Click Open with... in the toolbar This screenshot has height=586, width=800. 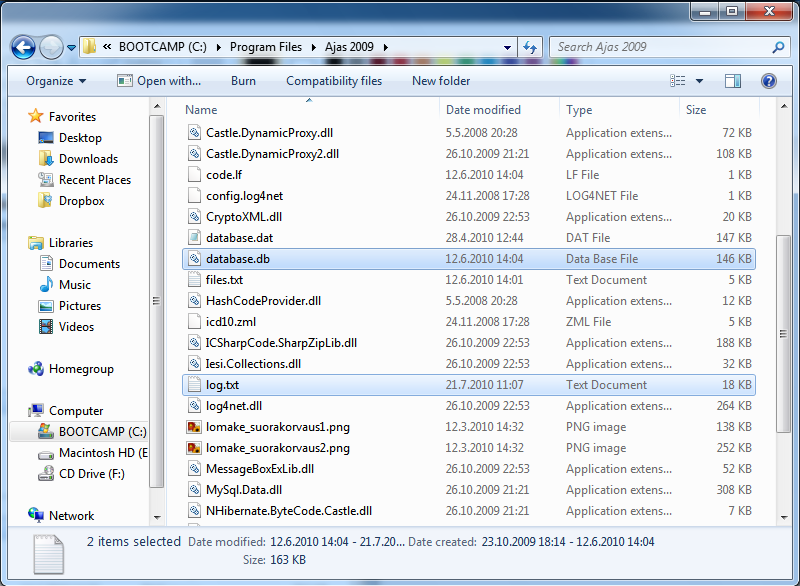(159, 81)
